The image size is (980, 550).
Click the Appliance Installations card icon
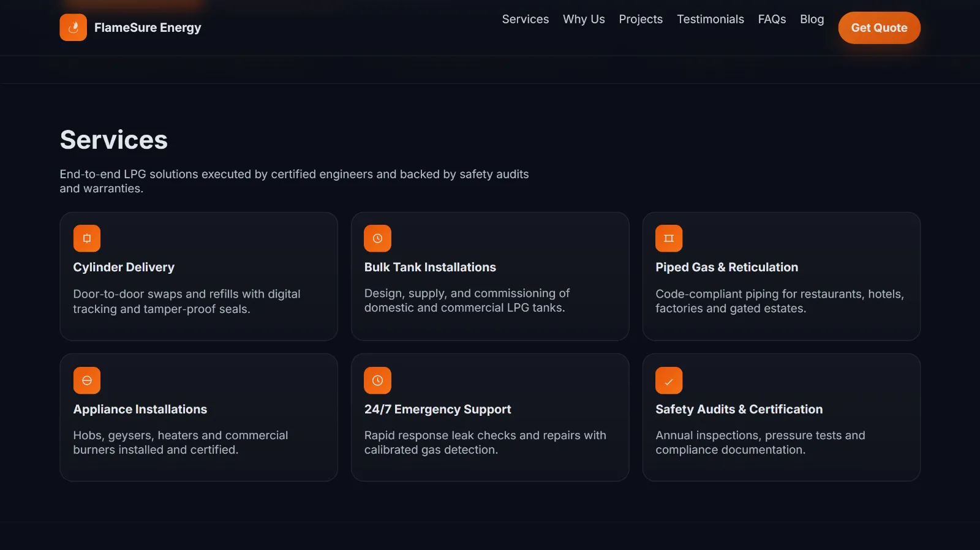(x=87, y=380)
